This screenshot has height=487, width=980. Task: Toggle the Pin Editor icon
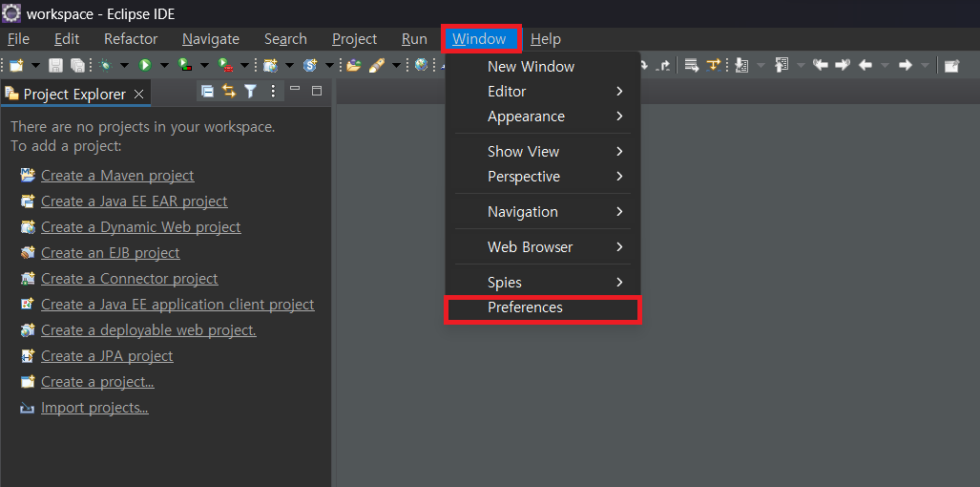point(951,66)
